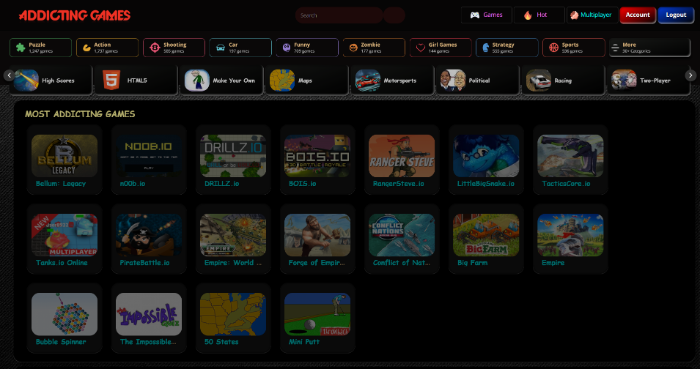This screenshot has height=369, width=700.
Task: Open the HTML5 carousel item
Action: (x=136, y=80)
